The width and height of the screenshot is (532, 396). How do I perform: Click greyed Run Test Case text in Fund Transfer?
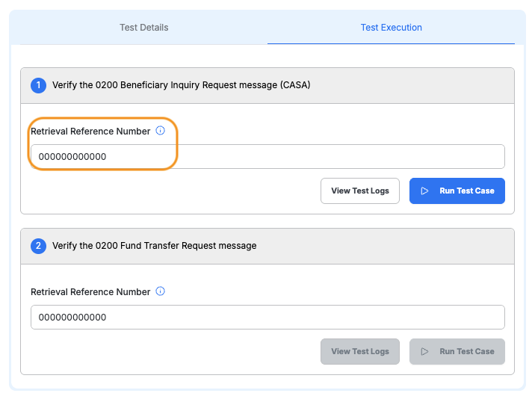466,352
